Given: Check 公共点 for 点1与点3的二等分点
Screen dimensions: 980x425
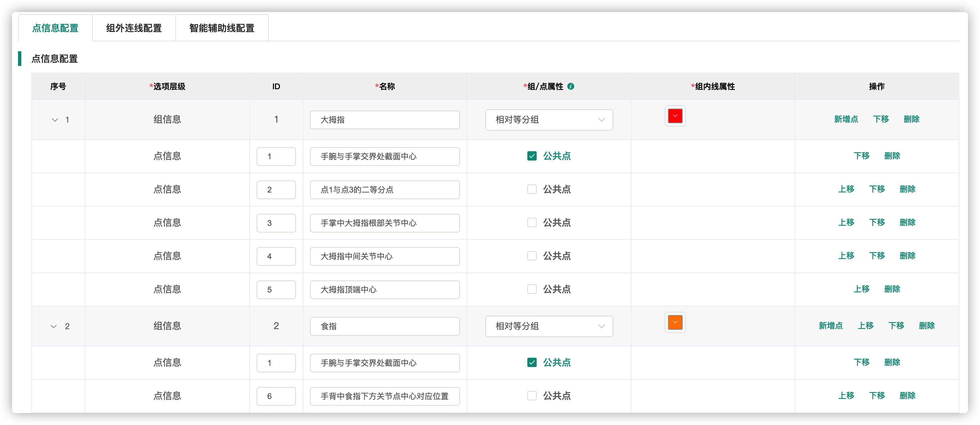Looking at the screenshot, I should pos(532,189).
